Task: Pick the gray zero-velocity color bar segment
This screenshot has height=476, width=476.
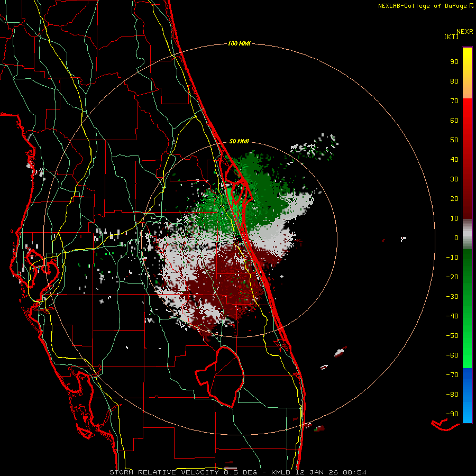Action: (x=467, y=234)
